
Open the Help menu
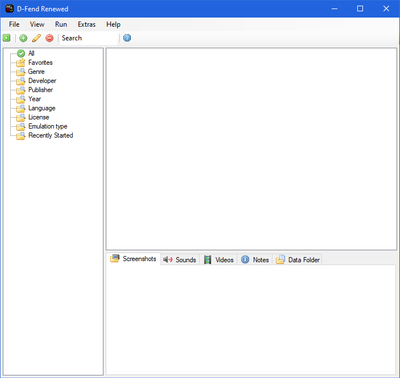(x=113, y=24)
